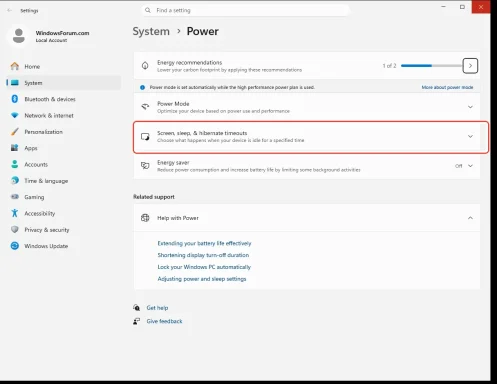The width and height of the screenshot is (497, 384).
Task: Open Adjusting power and sleep settings link
Action: point(202,279)
